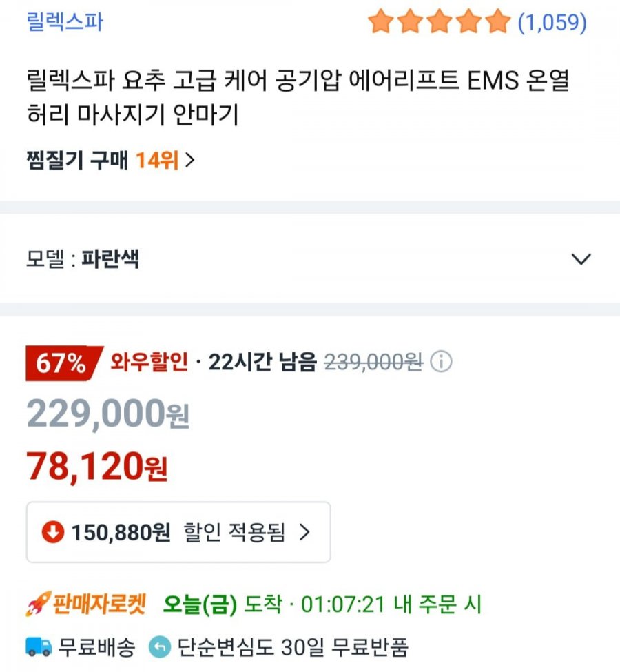Expand the 모델 파란색 dropdown chevron
620x672 pixels.
tap(581, 259)
